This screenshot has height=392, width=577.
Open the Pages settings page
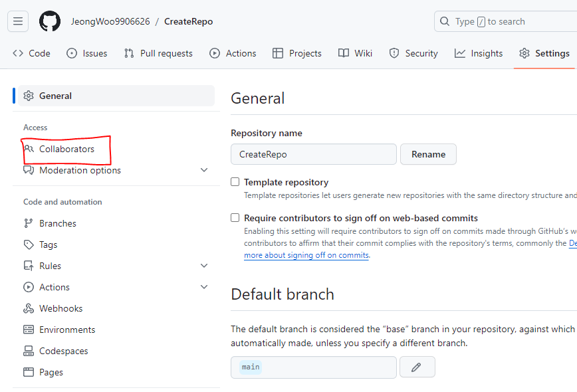pyautogui.click(x=51, y=372)
